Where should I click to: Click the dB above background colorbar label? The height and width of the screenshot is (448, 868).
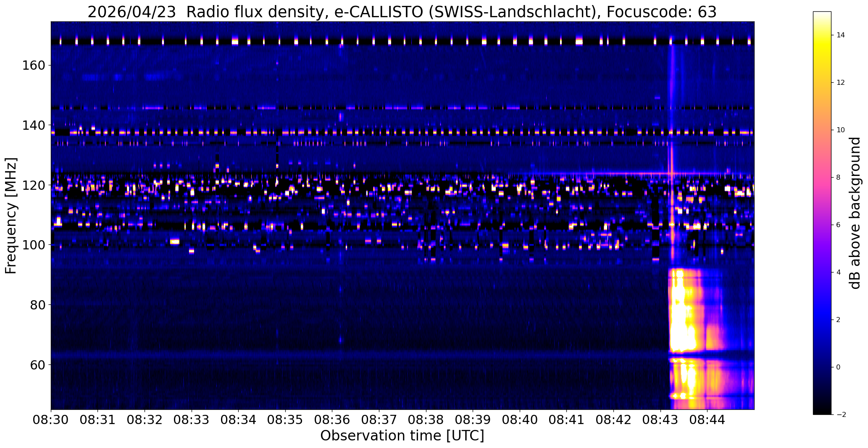pos(855,213)
